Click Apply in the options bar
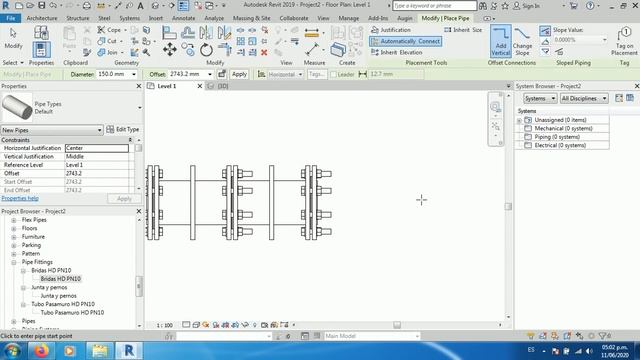Screen dimensions: 640x360 click(239, 74)
